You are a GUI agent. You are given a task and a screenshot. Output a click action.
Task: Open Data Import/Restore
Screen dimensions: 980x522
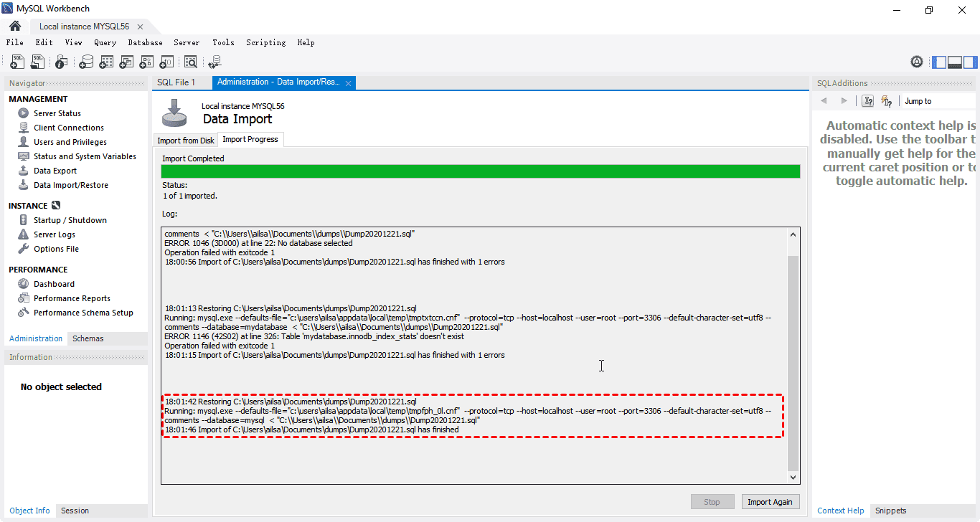pyautogui.click(x=71, y=185)
